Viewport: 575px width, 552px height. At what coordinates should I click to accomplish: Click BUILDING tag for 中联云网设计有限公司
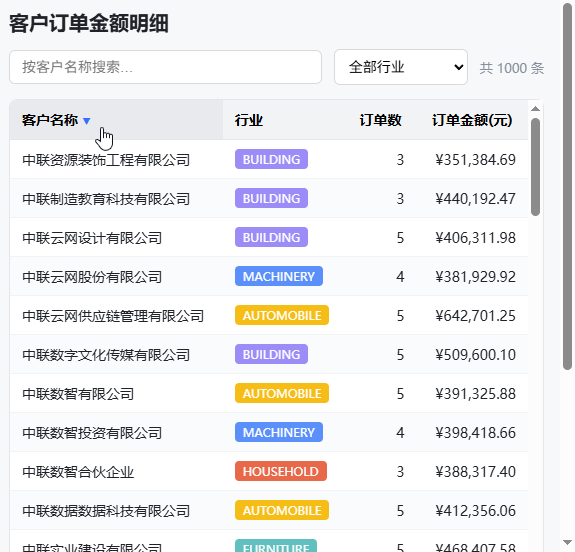(x=271, y=237)
